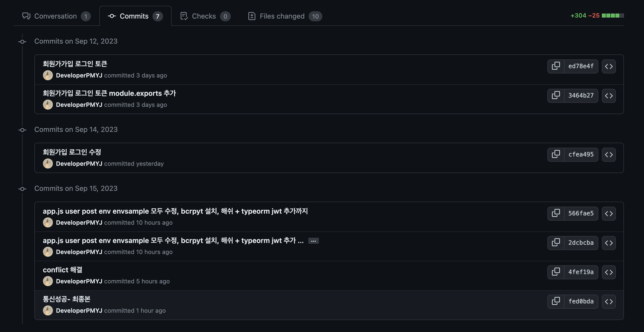Open commit hash link cfea495
This screenshot has width=644, height=332.
pos(581,154)
